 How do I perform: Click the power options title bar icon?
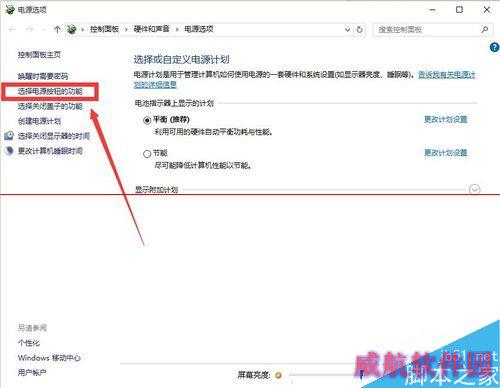pyautogui.click(x=10, y=10)
